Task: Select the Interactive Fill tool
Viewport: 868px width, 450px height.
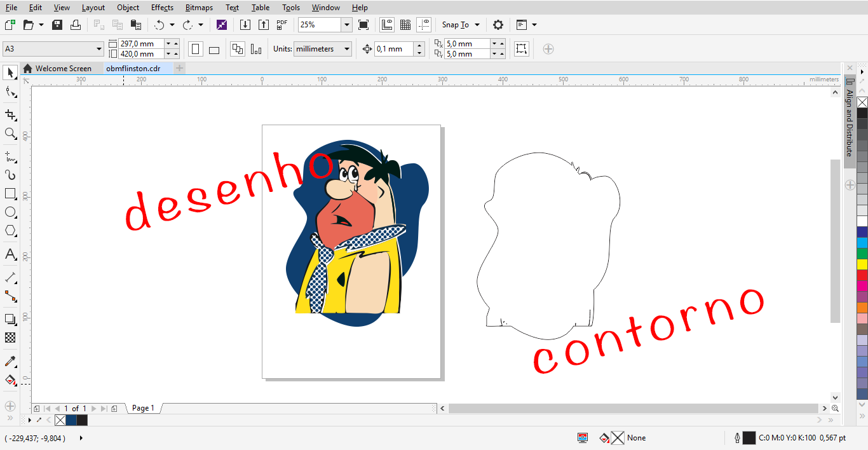Action: pyautogui.click(x=10, y=380)
